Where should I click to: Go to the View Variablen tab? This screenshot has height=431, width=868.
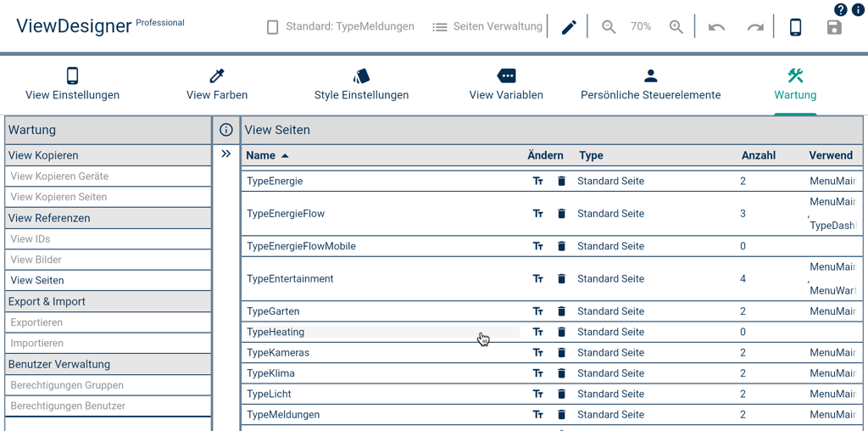click(x=506, y=84)
